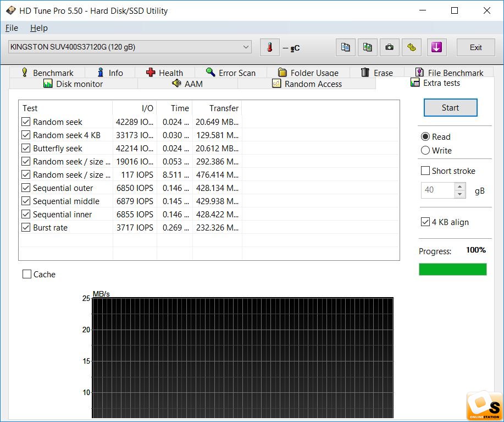Click the purple down-arrow minimize-to-tray icon
This screenshot has height=422, width=504.
tap(436, 47)
